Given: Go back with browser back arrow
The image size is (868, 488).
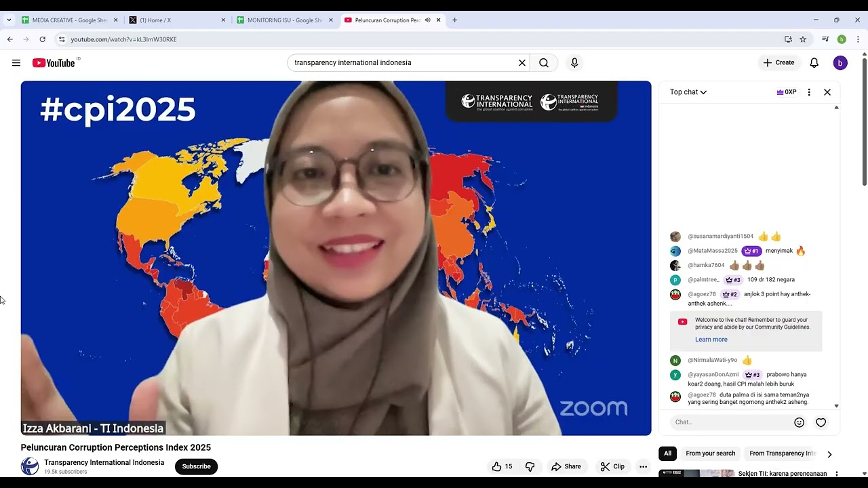Looking at the screenshot, I should pyautogui.click(x=9, y=39).
